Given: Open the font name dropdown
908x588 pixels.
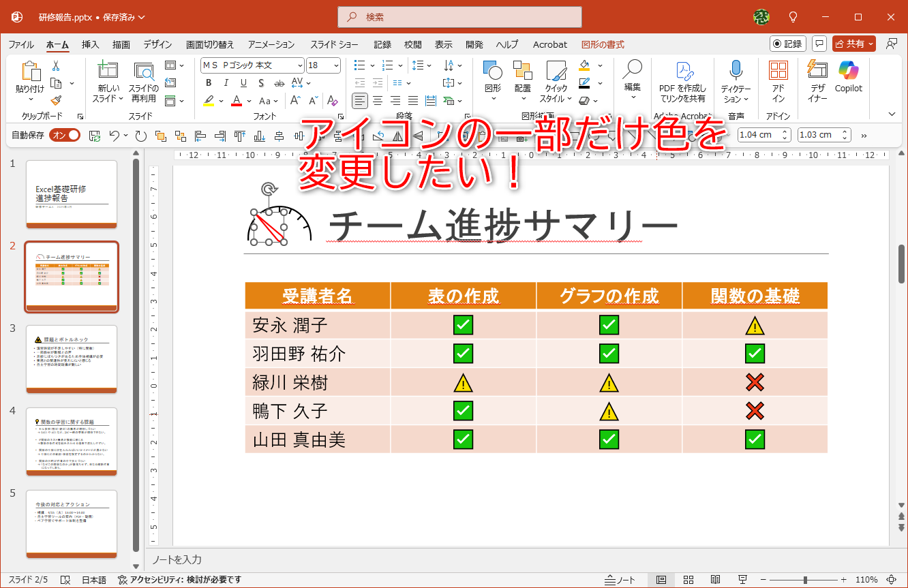Looking at the screenshot, I should click(x=300, y=65).
